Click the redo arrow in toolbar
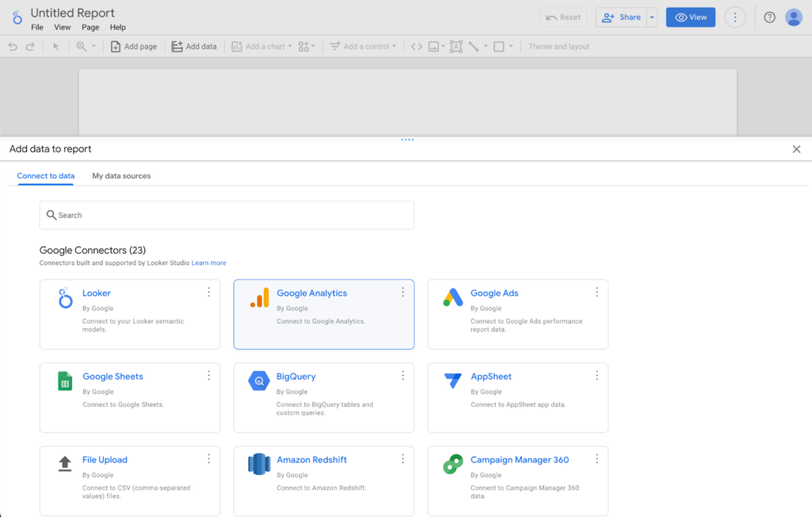 click(x=30, y=47)
